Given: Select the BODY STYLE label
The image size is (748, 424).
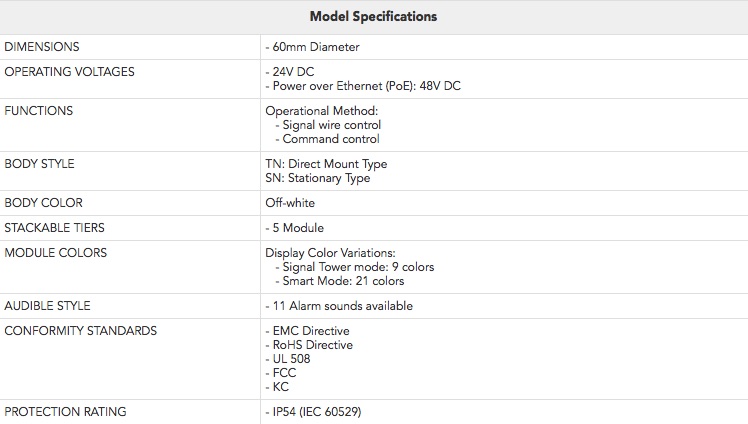Looking at the screenshot, I should (40, 164).
